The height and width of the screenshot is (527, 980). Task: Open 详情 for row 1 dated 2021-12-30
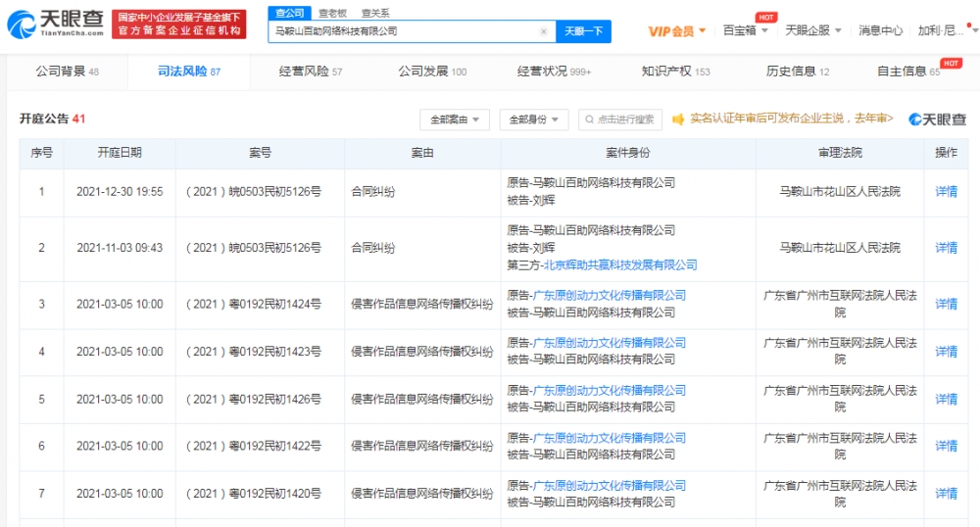coord(946,192)
